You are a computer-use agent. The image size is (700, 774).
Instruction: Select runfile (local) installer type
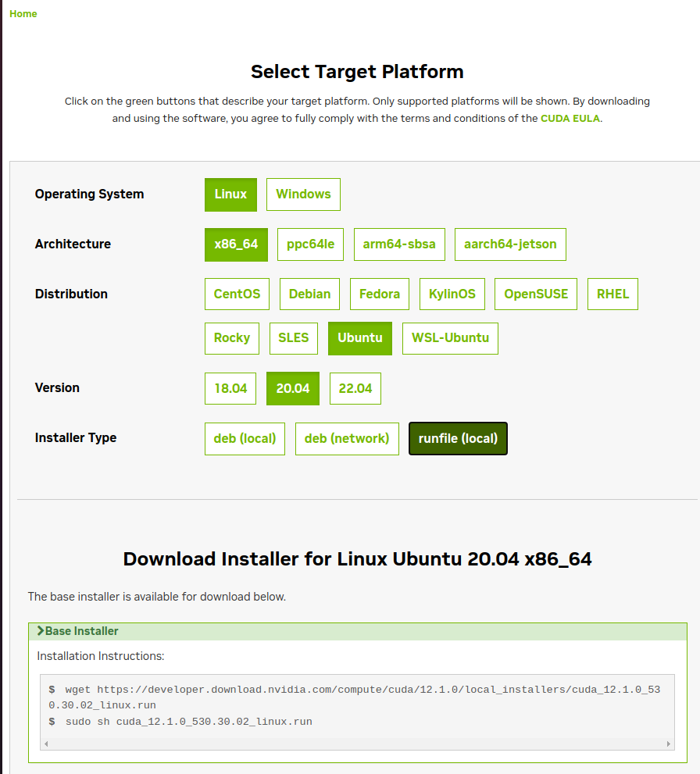pos(458,438)
